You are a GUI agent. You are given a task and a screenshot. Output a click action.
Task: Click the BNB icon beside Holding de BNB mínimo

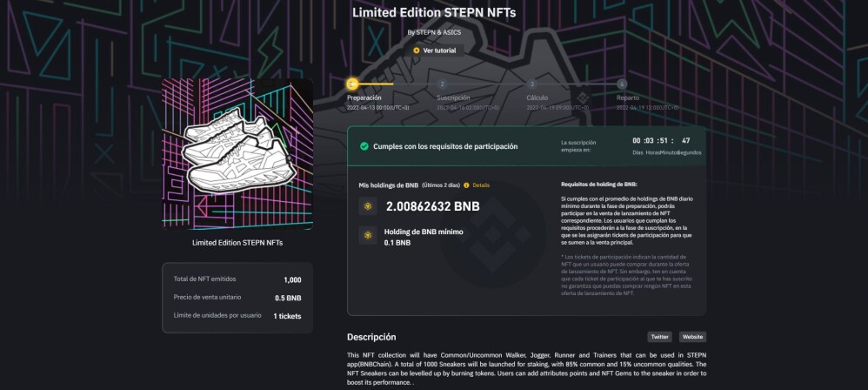click(368, 235)
